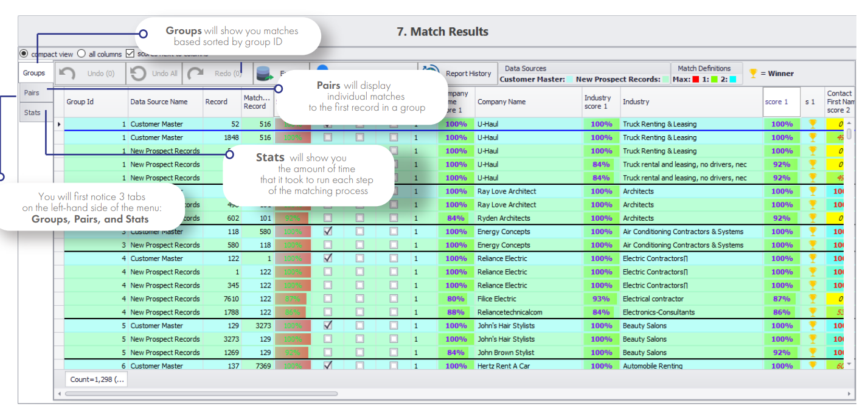Select the all columns radio button

tap(81, 54)
